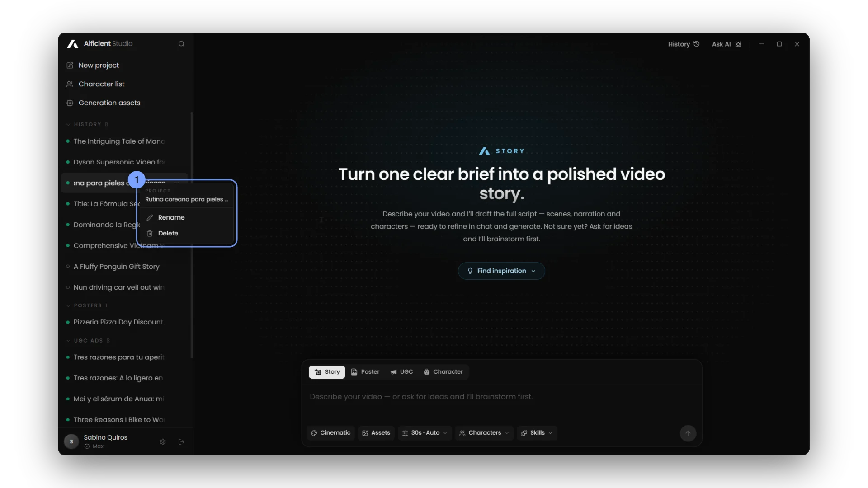Open the 30s · Auto duration dropdown
868x488 pixels.
click(425, 433)
